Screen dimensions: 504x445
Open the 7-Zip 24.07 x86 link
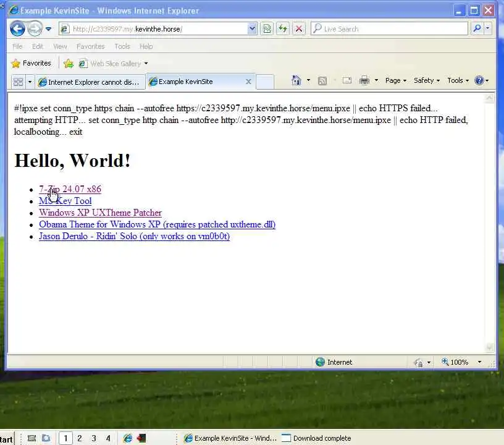click(x=70, y=189)
